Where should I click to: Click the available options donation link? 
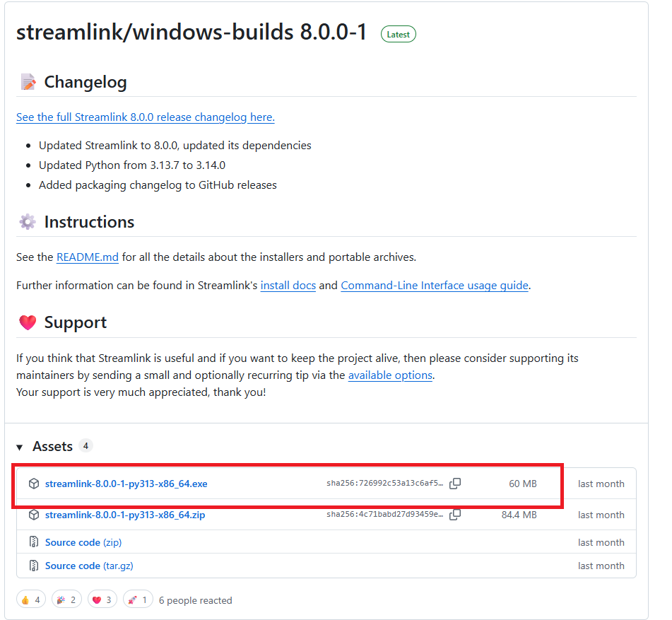point(390,375)
